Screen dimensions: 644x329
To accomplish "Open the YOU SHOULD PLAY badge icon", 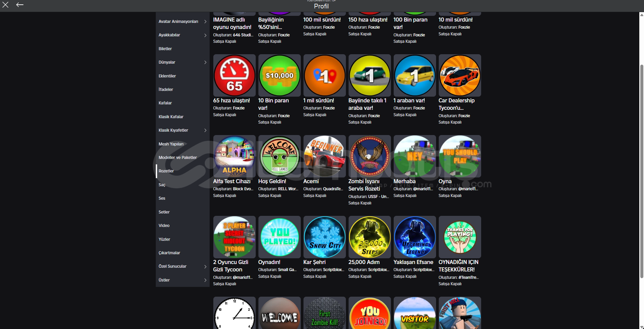I will pyautogui.click(x=460, y=156).
